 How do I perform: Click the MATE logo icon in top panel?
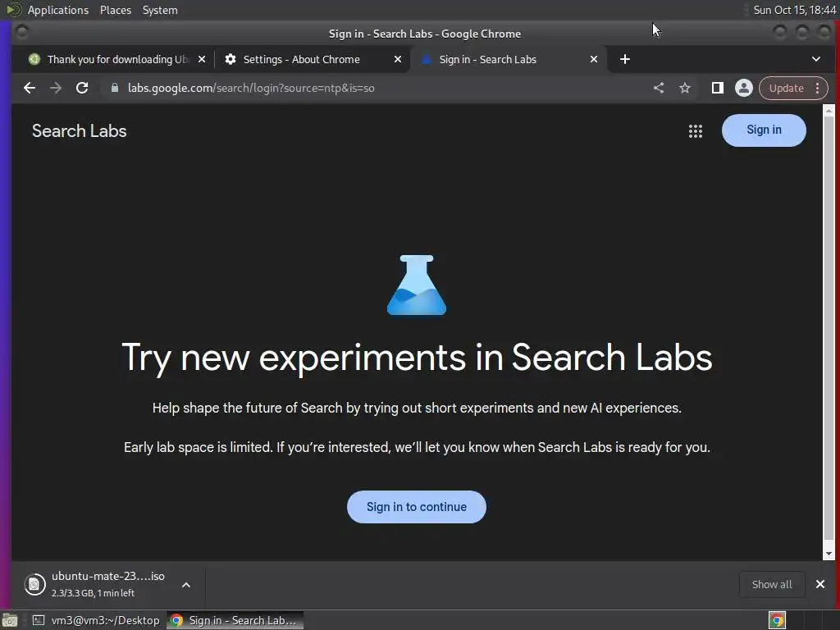coord(13,10)
